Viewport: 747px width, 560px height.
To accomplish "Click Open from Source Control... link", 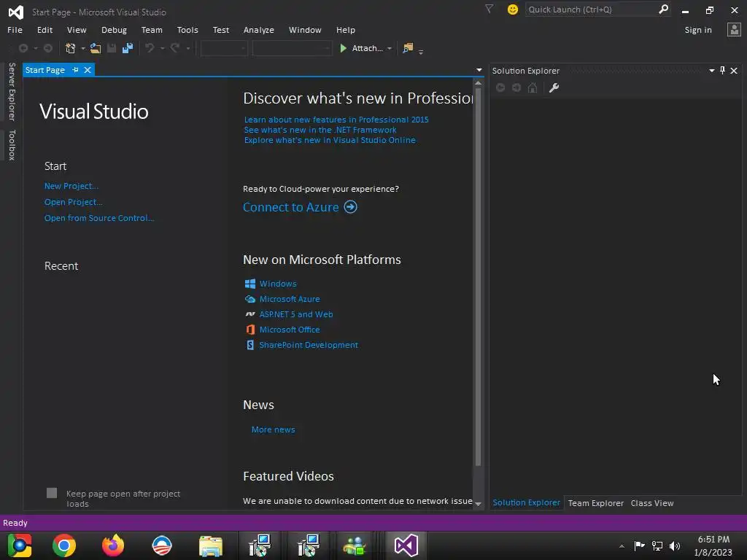I will 99,217.
